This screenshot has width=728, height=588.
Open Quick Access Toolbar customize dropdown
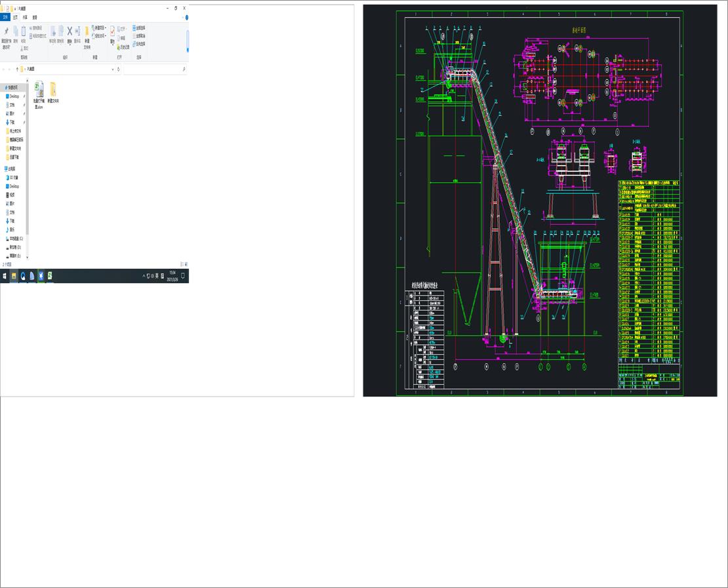15,9
